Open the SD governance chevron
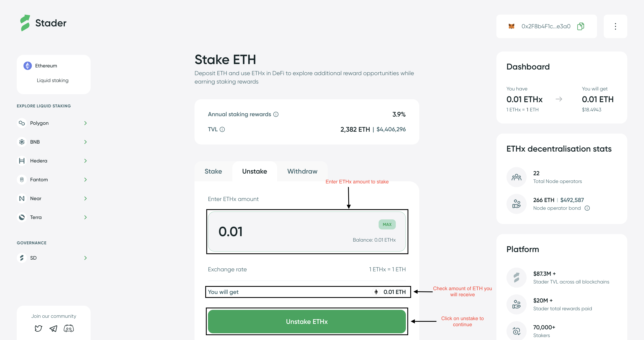This screenshot has width=644, height=340. click(x=85, y=258)
